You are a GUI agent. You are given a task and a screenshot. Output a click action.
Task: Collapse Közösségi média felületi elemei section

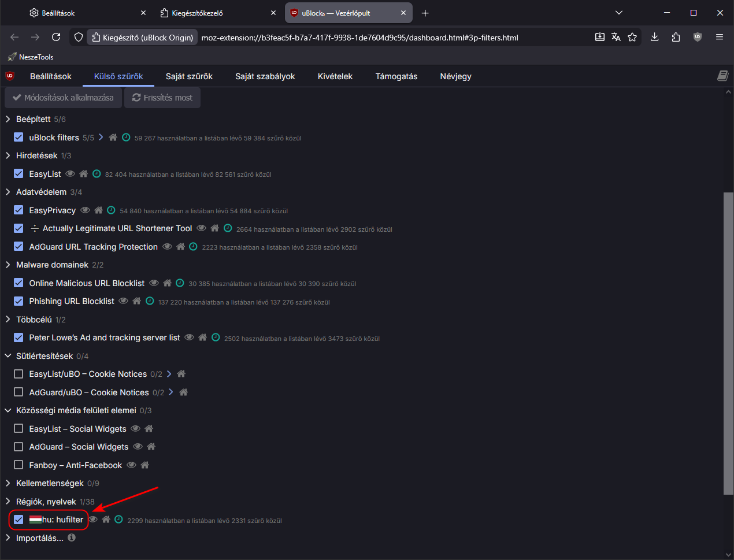click(x=8, y=410)
